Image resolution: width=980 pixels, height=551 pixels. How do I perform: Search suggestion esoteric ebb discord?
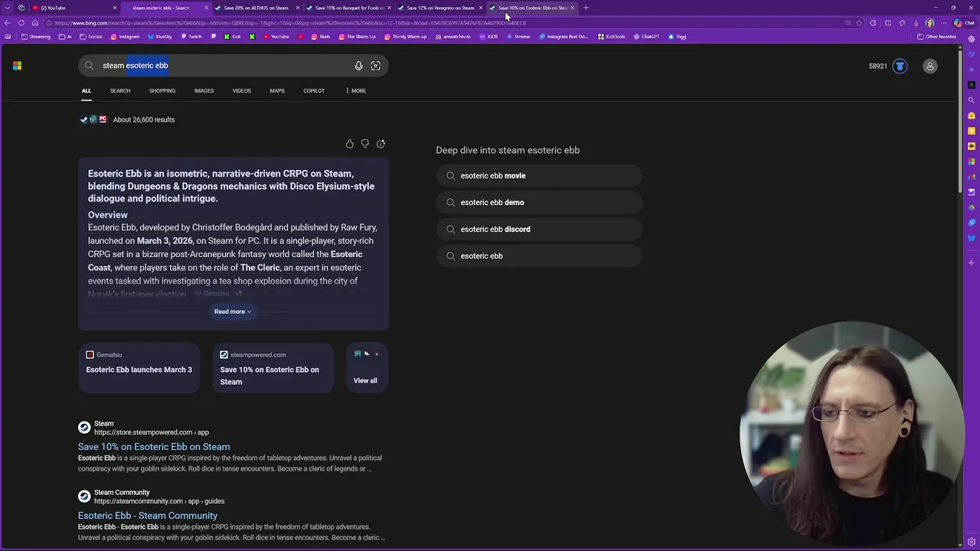tap(539, 230)
